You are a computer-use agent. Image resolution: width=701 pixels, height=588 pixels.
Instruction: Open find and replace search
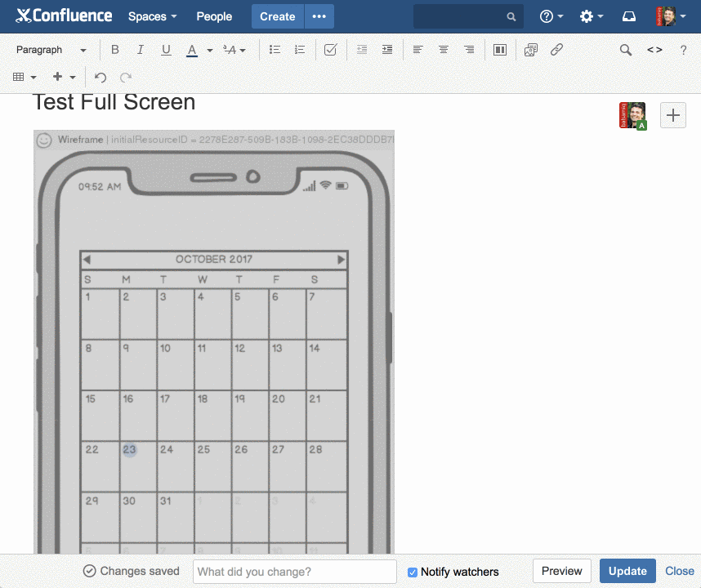(x=626, y=50)
